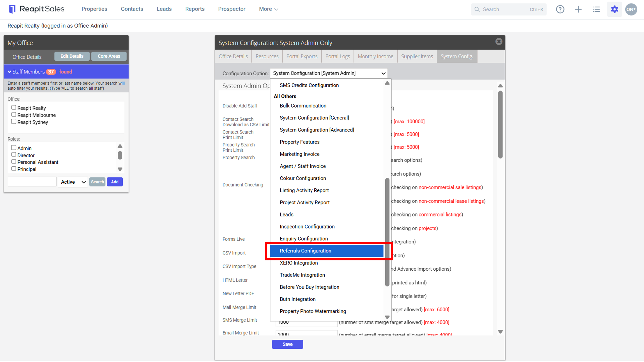Focus the top Search box
The height and width of the screenshot is (362, 644).
pos(509,9)
